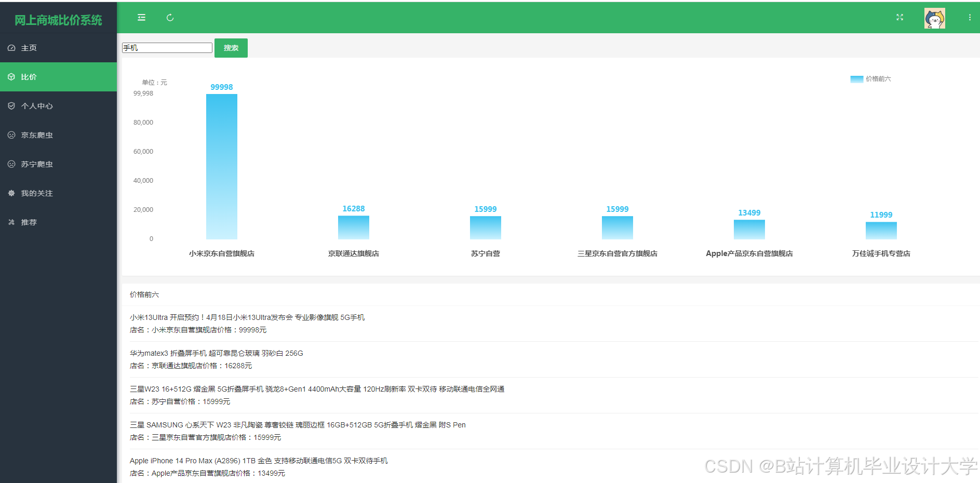Click the 三星京东自营官方旗舰店 axis label
The image size is (980, 483).
point(617,253)
